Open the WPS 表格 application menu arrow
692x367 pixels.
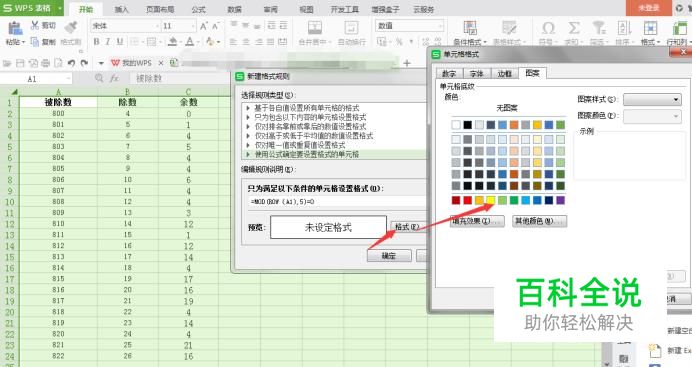[x=60, y=8]
